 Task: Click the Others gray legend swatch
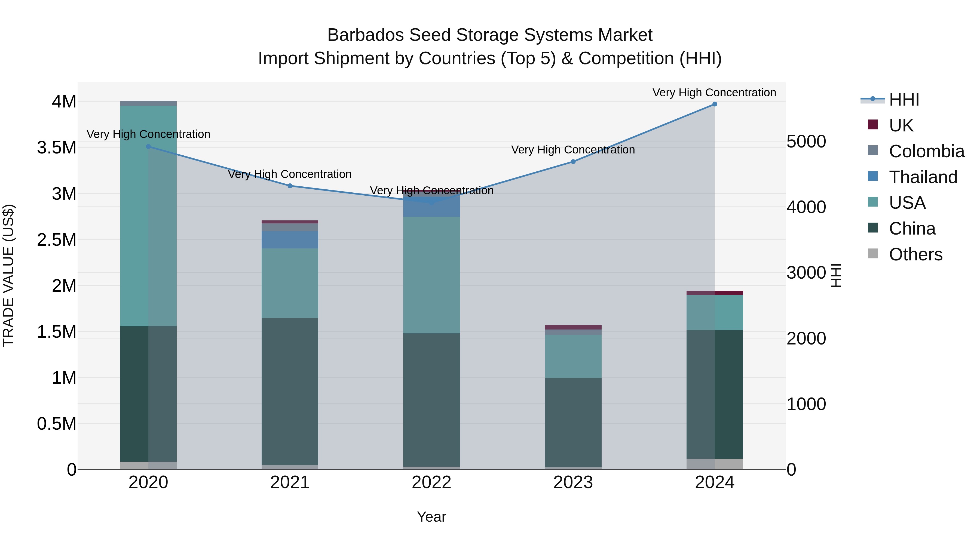point(873,253)
